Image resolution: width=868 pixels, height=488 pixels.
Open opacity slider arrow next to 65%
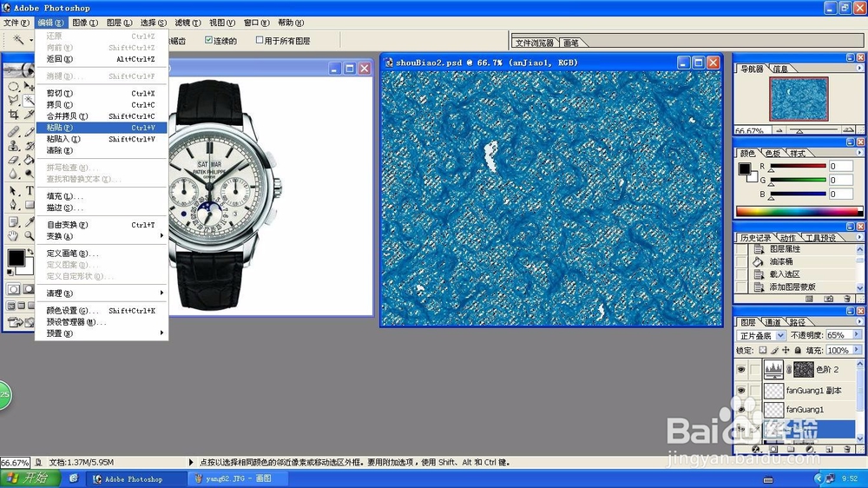(x=857, y=334)
